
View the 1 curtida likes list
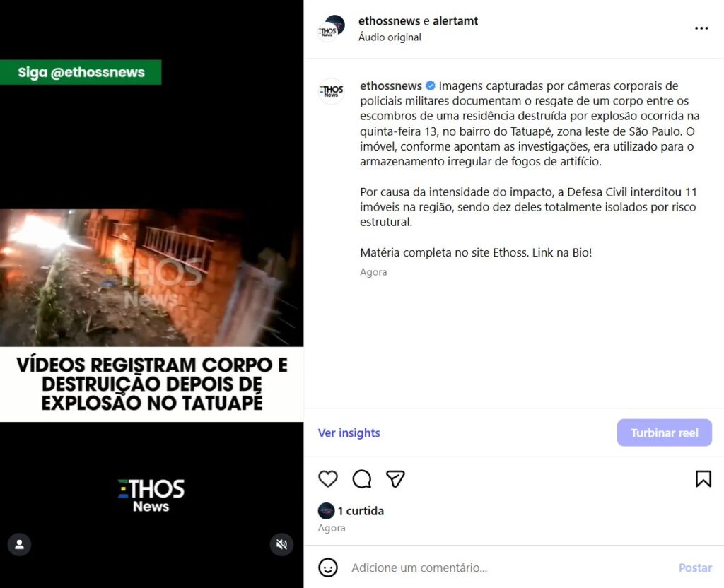click(x=361, y=511)
